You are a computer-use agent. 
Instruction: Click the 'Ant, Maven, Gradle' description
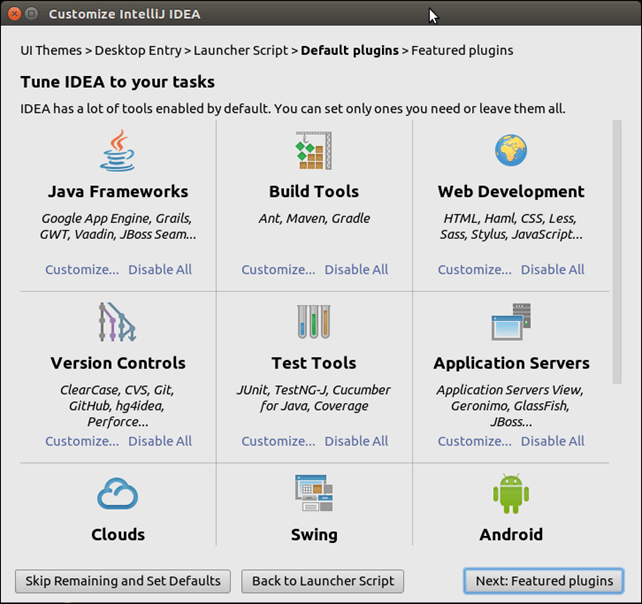pyautogui.click(x=314, y=218)
